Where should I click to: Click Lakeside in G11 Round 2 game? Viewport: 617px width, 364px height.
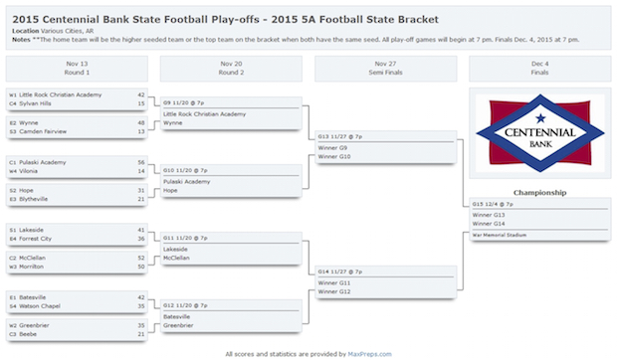[175, 250]
